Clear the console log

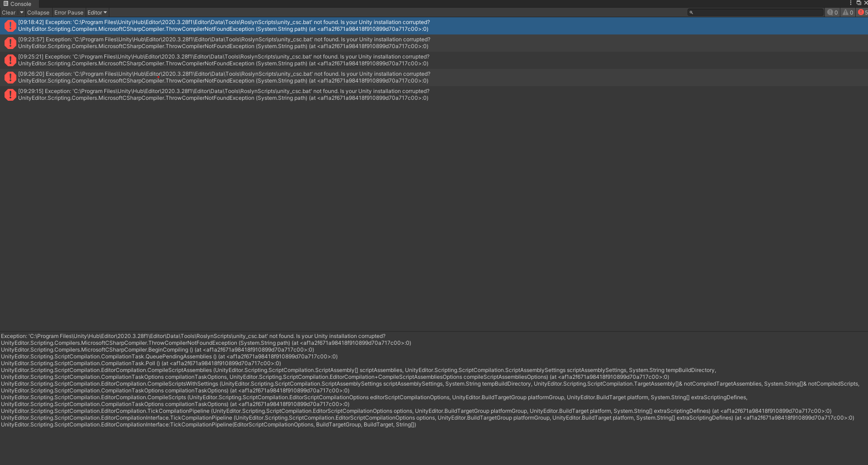point(9,13)
